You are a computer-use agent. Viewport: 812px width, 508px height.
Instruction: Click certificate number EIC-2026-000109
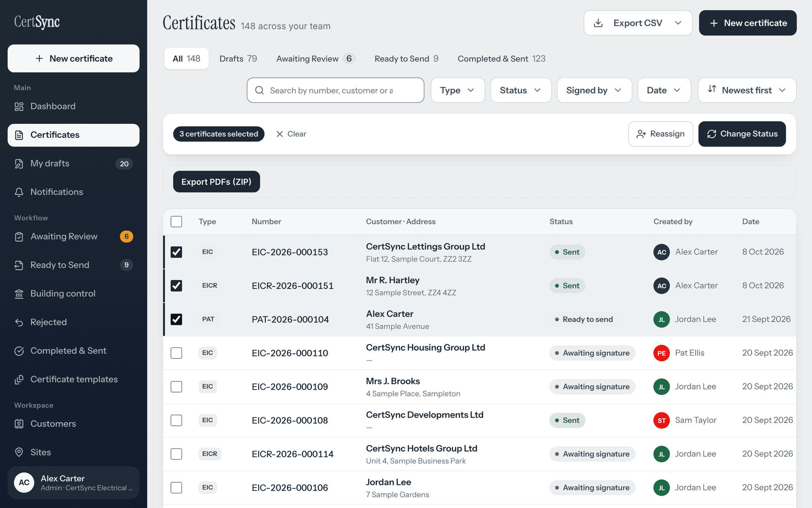[x=290, y=387]
